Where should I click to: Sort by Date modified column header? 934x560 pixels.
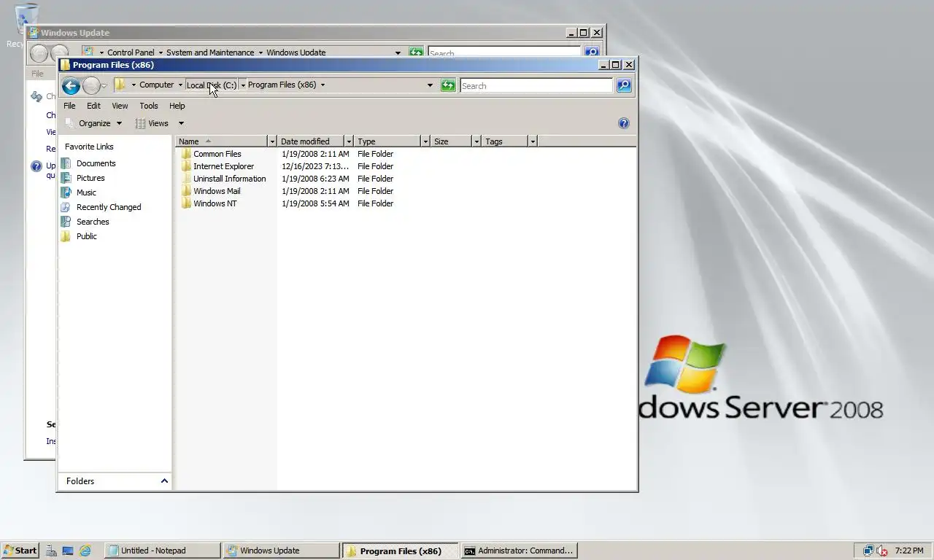tap(311, 141)
